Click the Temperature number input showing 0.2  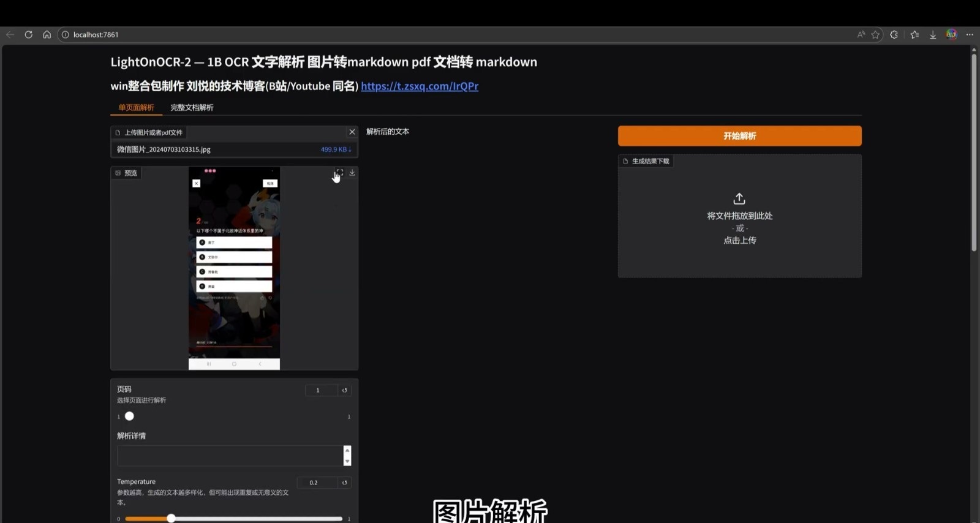[x=317, y=483]
